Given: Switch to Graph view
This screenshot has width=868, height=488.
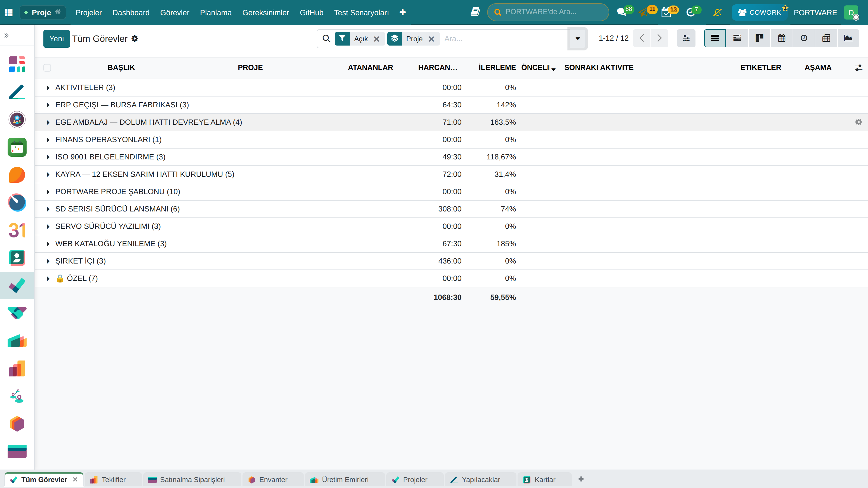Looking at the screenshot, I should [x=848, y=38].
